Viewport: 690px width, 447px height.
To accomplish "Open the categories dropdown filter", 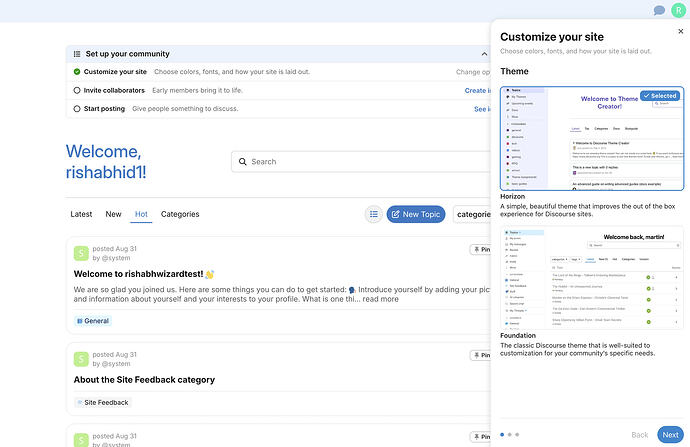I will (x=473, y=214).
